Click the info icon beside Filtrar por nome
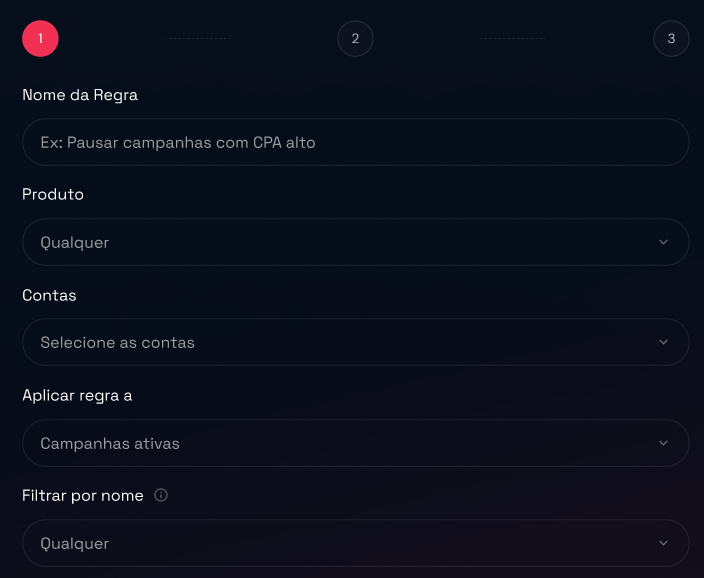This screenshot has height=578, width=704. point(161,495)
